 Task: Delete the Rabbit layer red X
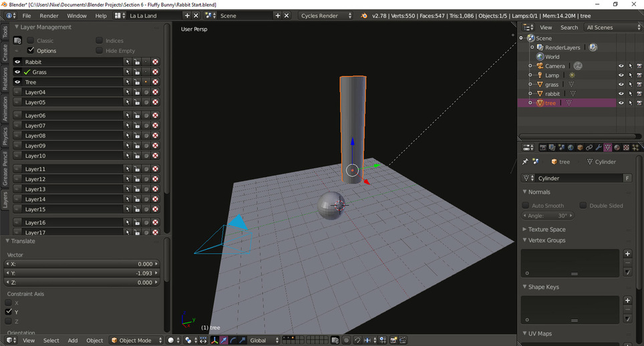(x=155, y=62)
